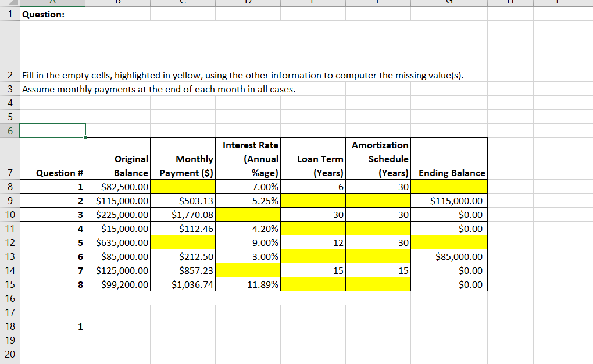
Task: Select the 'Original Balance' header cell
Action: [117, 159]
